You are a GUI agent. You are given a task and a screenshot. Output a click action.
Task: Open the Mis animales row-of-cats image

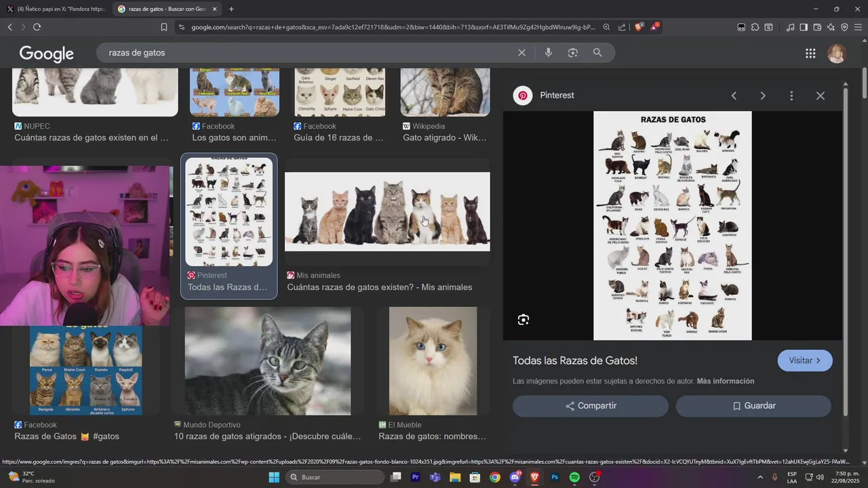coord(387,211)
